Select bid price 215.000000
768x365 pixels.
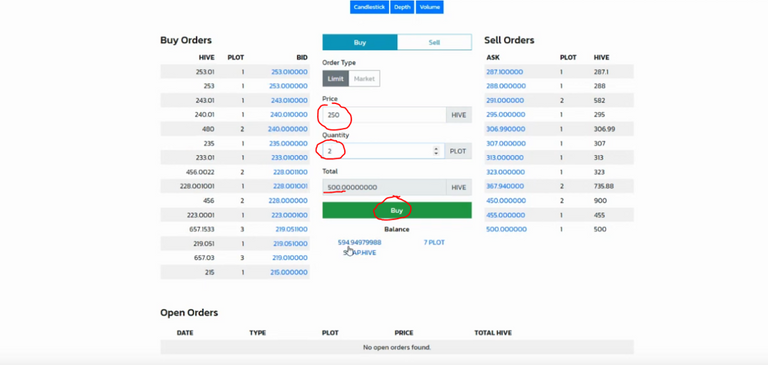[289, 272]
